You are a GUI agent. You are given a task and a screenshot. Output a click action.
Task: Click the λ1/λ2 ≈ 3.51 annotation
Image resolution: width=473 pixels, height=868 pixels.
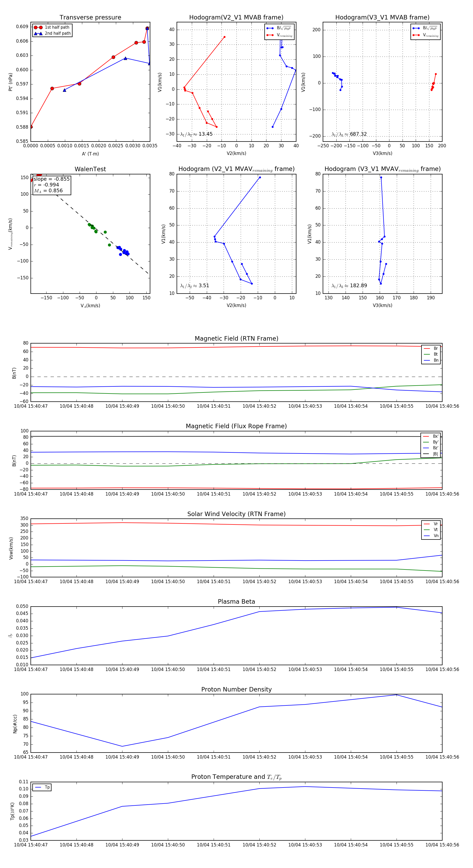coord(194,286)
